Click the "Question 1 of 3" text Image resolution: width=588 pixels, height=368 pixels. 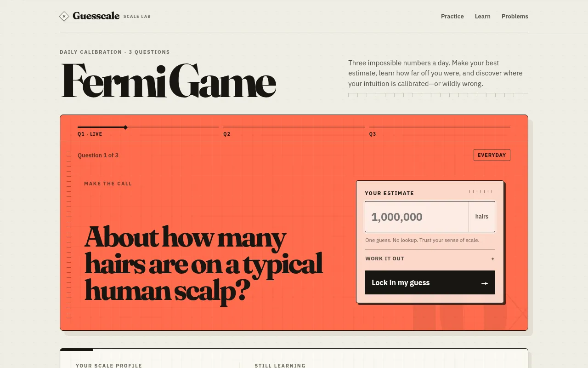click(x=98, y=155)
